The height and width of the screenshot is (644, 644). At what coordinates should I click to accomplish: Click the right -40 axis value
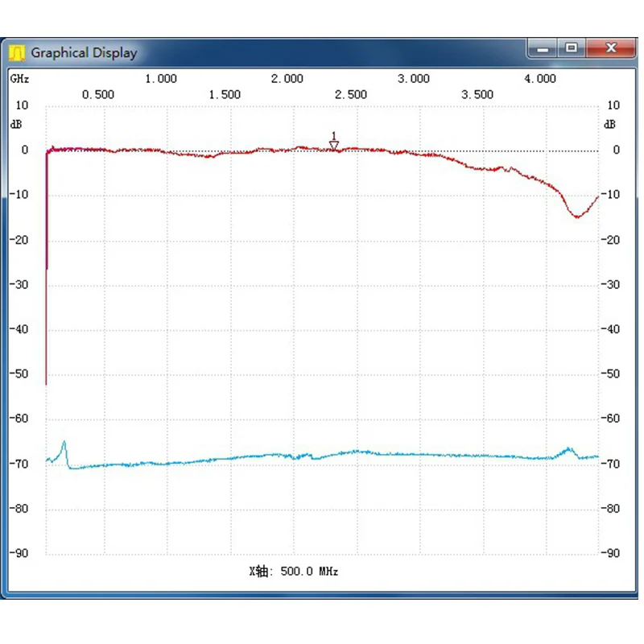(610, 329)
